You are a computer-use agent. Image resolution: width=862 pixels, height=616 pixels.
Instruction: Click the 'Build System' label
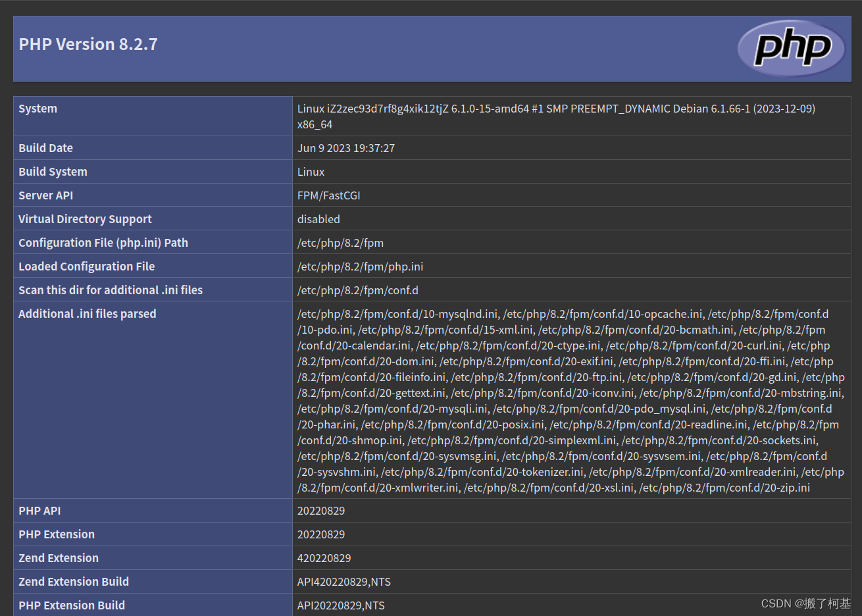53,172
